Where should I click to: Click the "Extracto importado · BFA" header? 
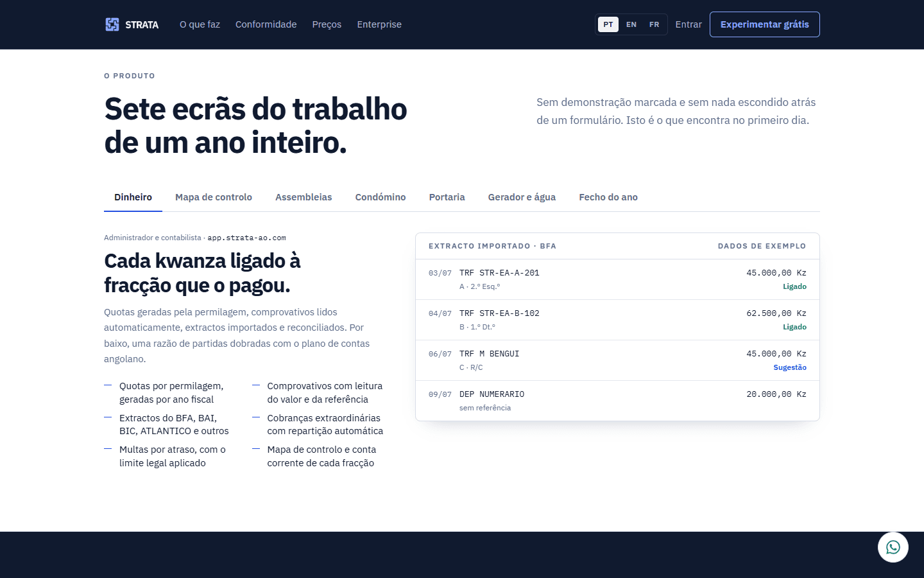click(492, 246)
